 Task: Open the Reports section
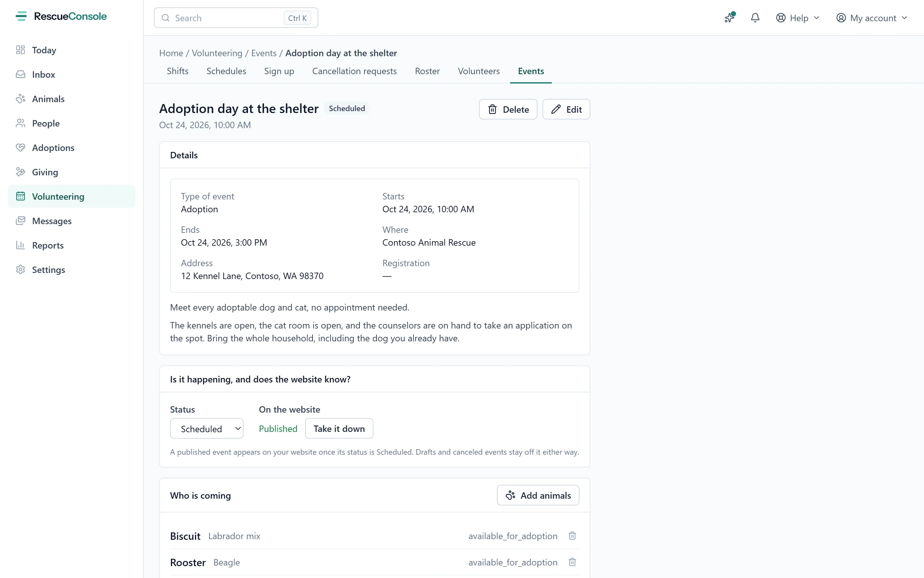72,245
